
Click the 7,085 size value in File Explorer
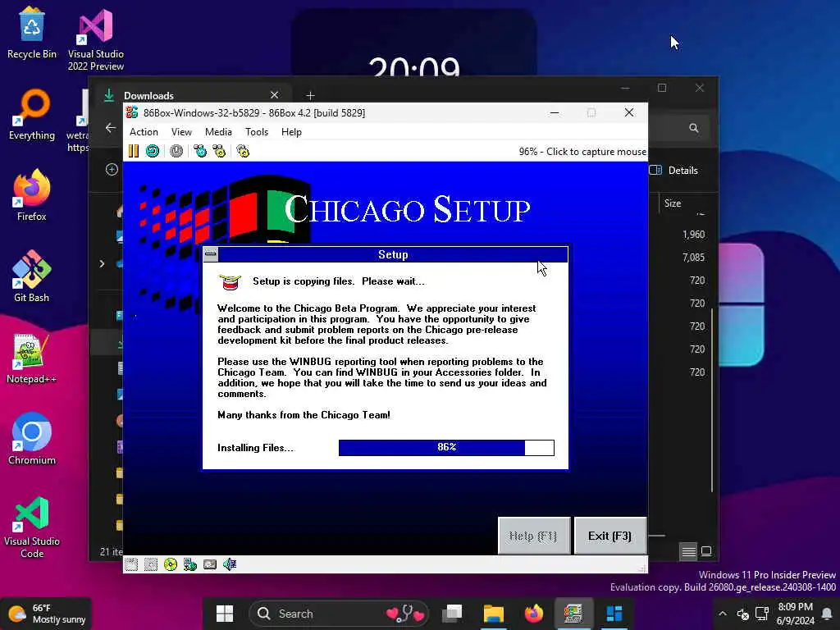click(694, 258)
